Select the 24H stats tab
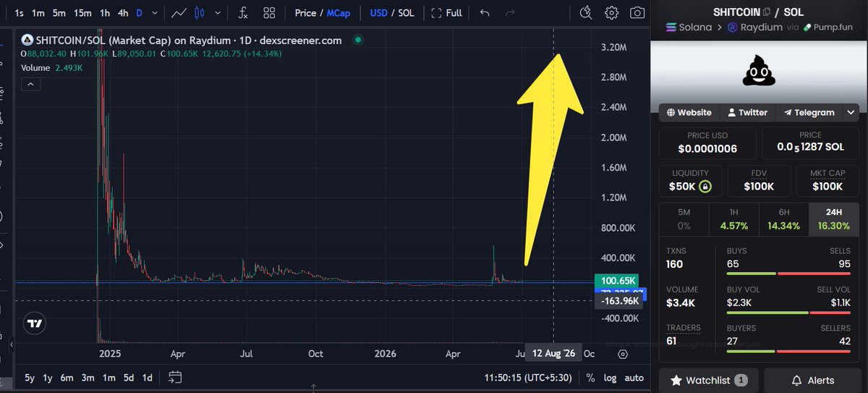This screenshot has height=393, width=868. click(835, 219)
